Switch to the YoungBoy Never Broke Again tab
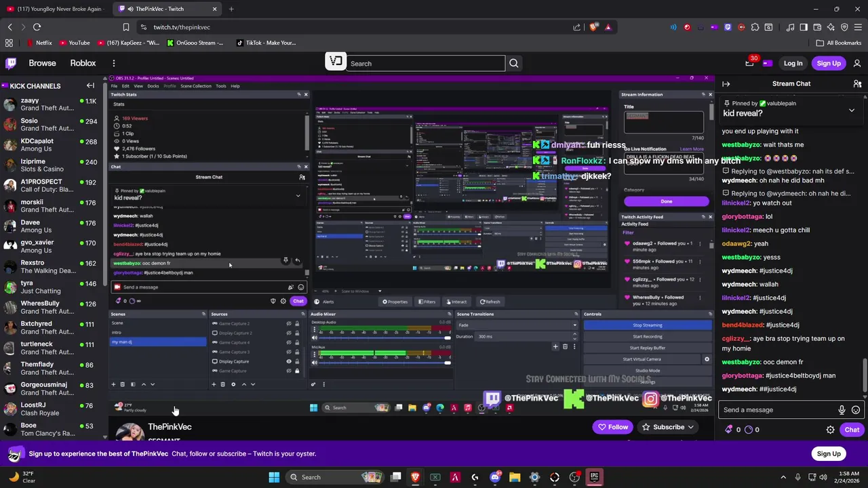The height and width of the screenshot is (488, 868). [x=57, y=9]
